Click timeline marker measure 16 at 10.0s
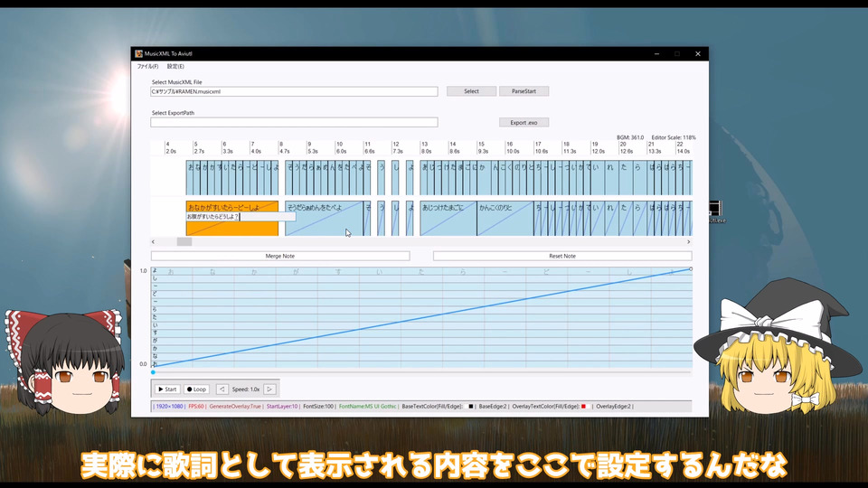This screenshot has width=868, height=488. (x=513, y=147)
